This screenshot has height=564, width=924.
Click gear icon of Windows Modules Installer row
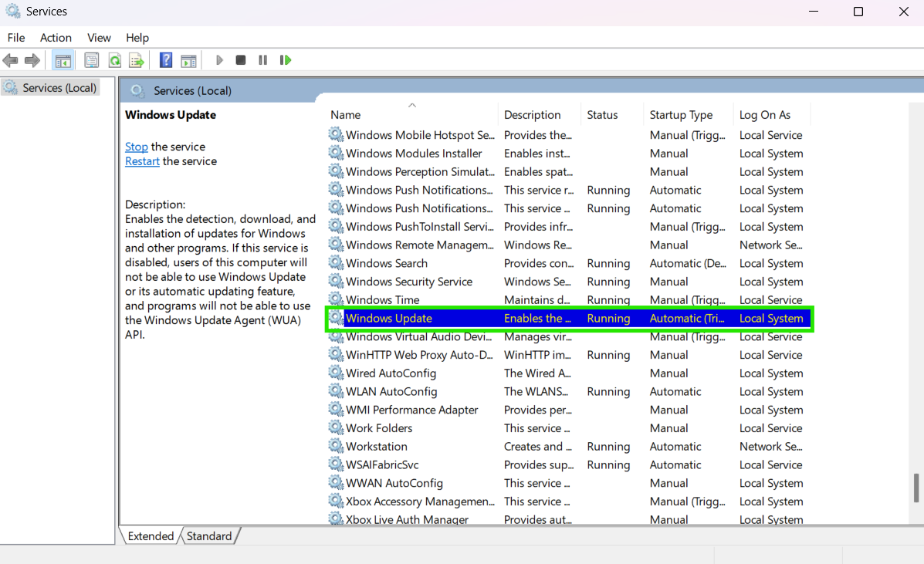pos(336,153)
